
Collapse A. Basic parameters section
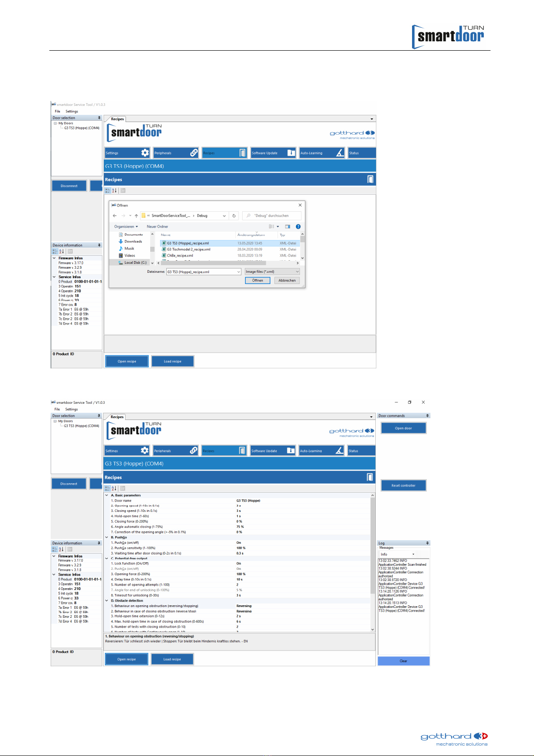click(x=107, y=495)
